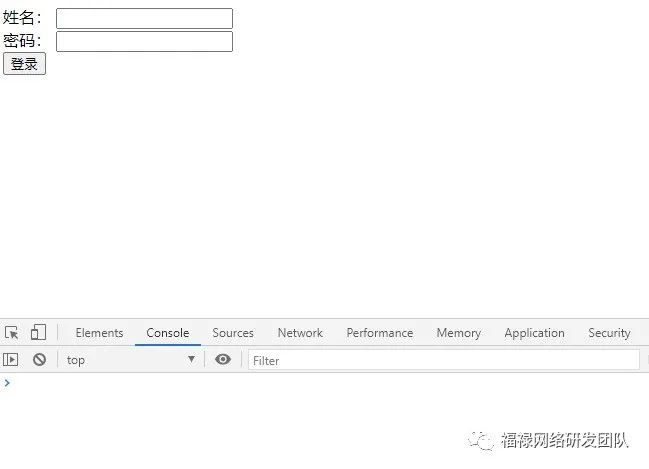Click the console Filter input field
The height and width of the screenshot is (469, 649).
pyautogui.click(x=444, y=360)
